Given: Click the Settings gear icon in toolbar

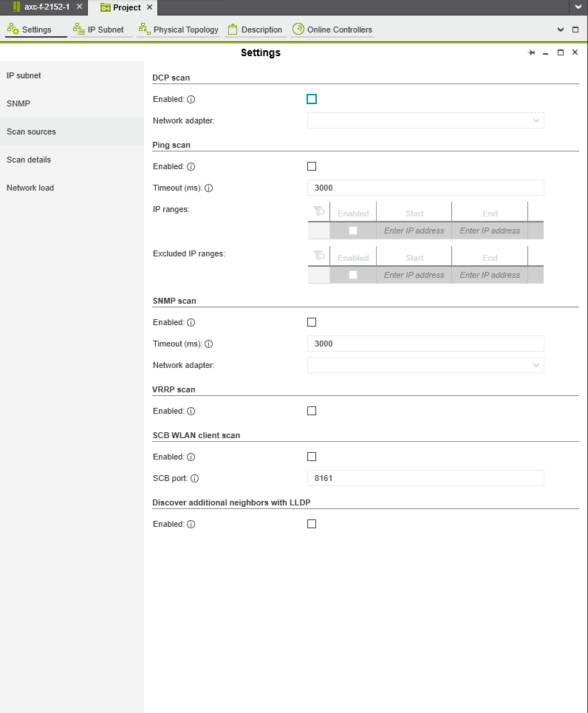Looking at the screenshot, I should 13,30.
